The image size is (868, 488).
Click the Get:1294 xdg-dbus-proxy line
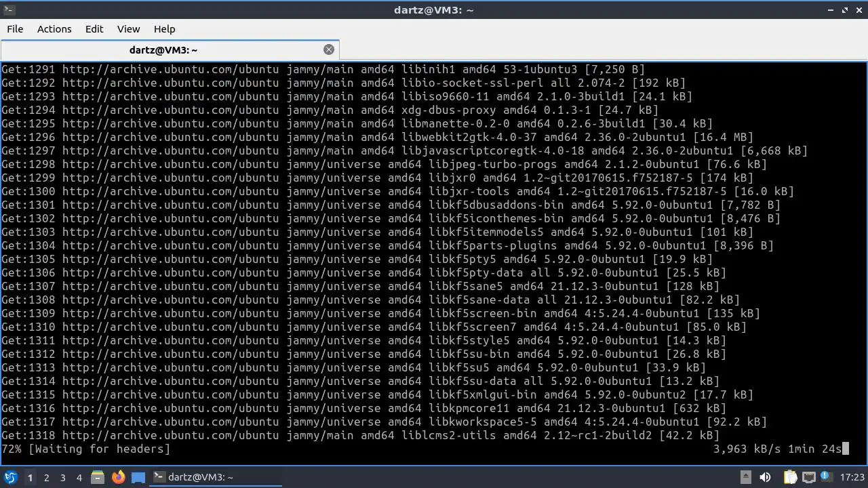(x=330, y=110)
